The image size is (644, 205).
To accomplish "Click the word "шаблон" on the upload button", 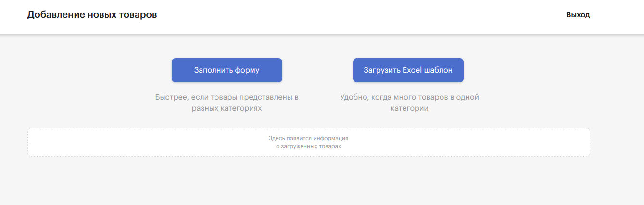I will tap(438, 70).
